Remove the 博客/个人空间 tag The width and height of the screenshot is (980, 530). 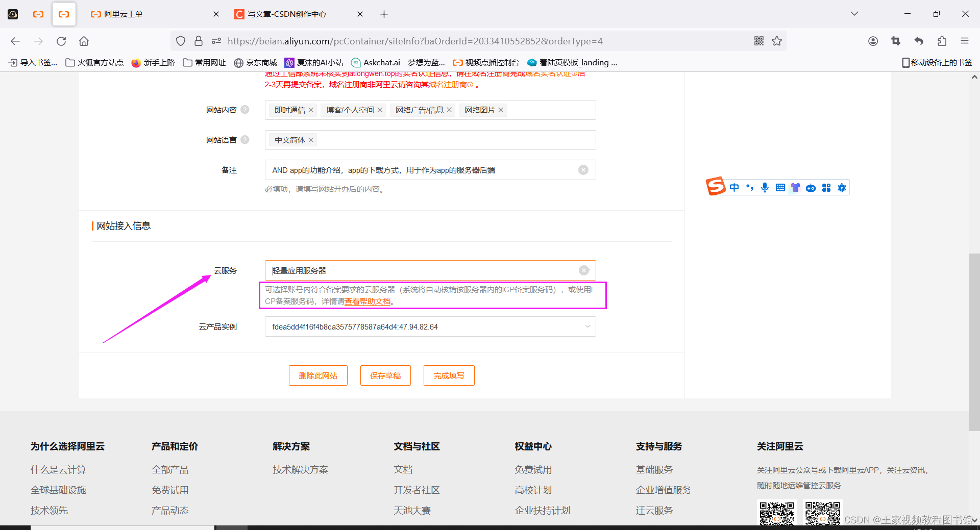click(380, 110)
